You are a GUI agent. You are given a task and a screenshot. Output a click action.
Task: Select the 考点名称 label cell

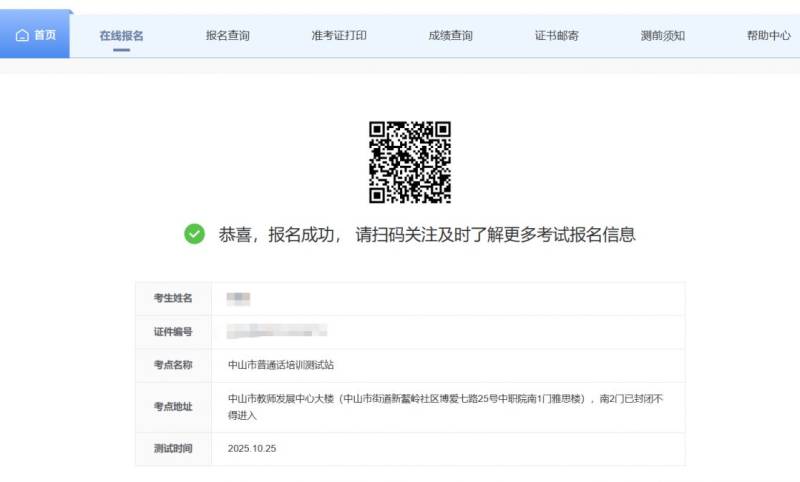(x=173, y=365)
